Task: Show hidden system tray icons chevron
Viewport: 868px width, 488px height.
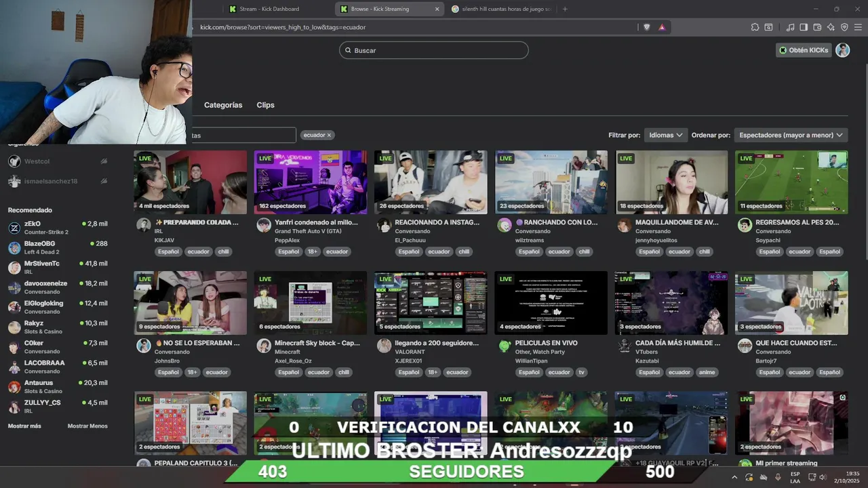Action: tap(734, 477)
